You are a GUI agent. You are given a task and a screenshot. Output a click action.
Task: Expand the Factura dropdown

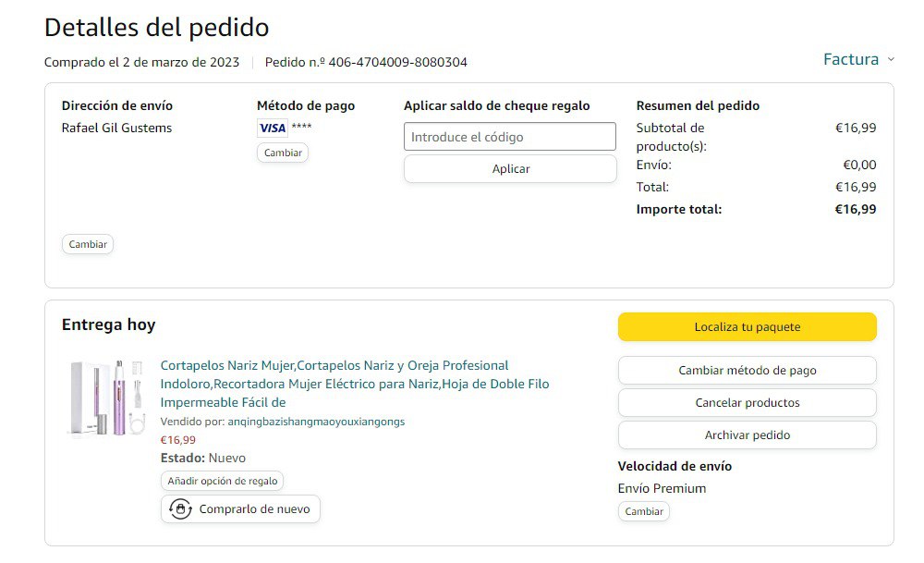pyautogui.click(x=858, y=59)
